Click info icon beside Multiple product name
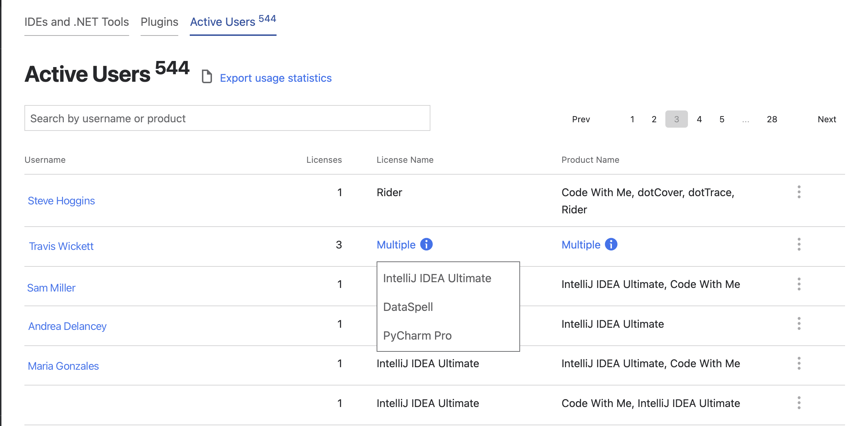Screen dimensions: 868x426 (x=611, y=245)
